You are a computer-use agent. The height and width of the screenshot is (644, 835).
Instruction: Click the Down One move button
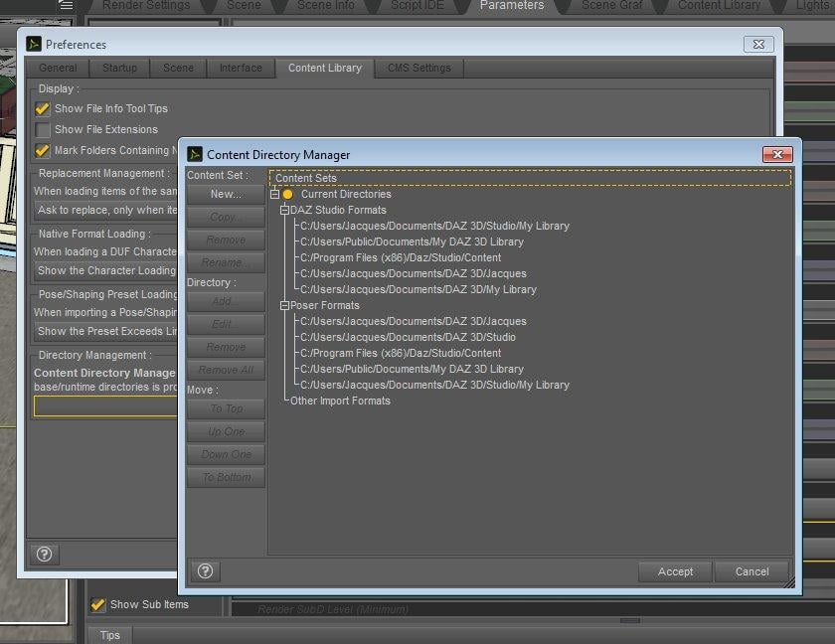coord(226,454)
